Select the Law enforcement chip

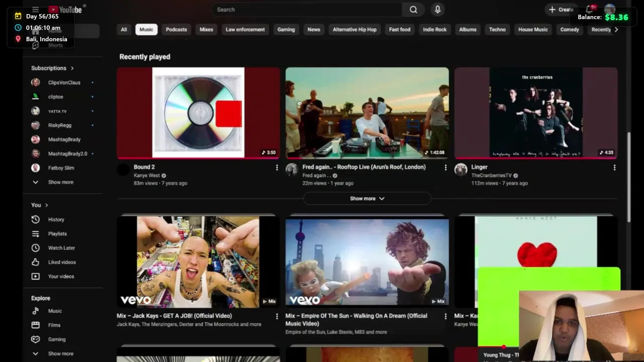tap(245, 30)
